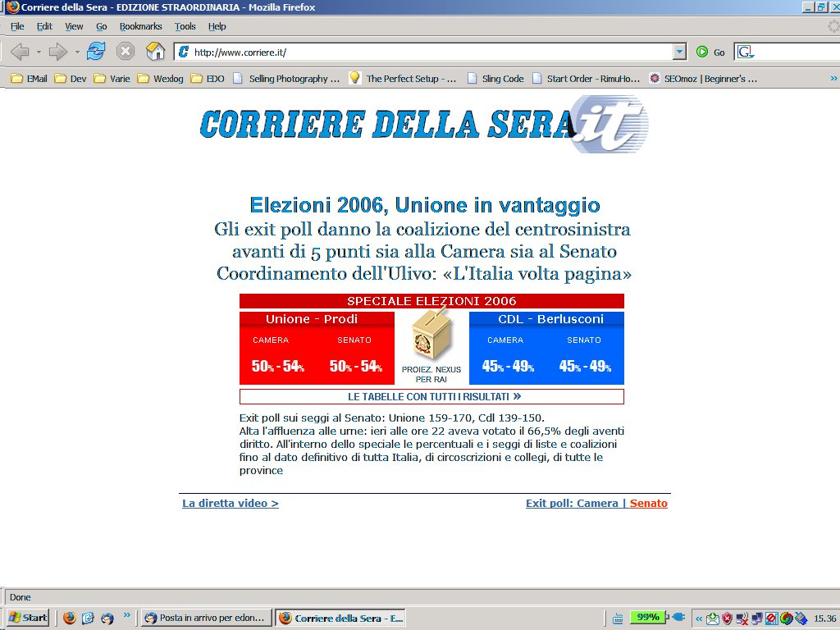Click the Back navigation arrow
The image size is (840, 630).
(x=21, y=52)
